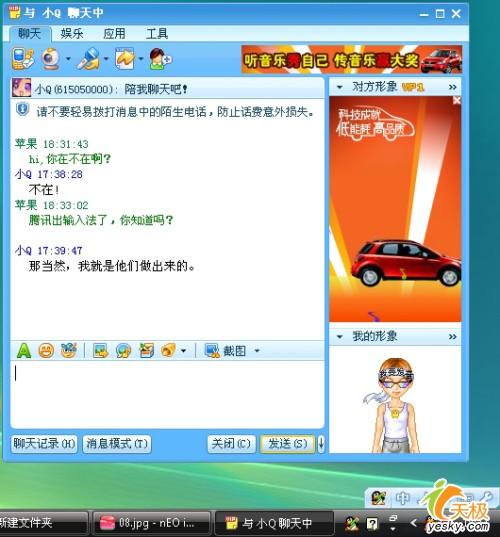Open the 工具 tab
The image size is (500, 537).
click(157, 34)
